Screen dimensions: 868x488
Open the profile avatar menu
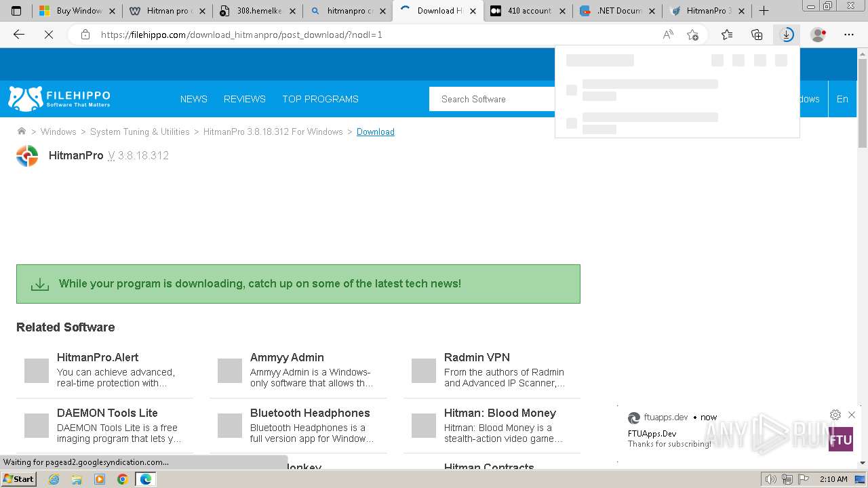pyautogui.click(x=818, y=35)
